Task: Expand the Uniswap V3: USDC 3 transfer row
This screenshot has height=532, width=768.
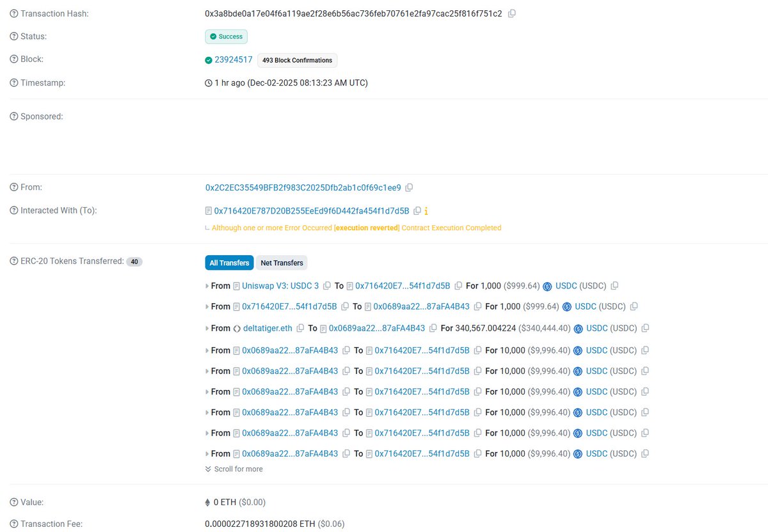Action: [x=207, y=286]
